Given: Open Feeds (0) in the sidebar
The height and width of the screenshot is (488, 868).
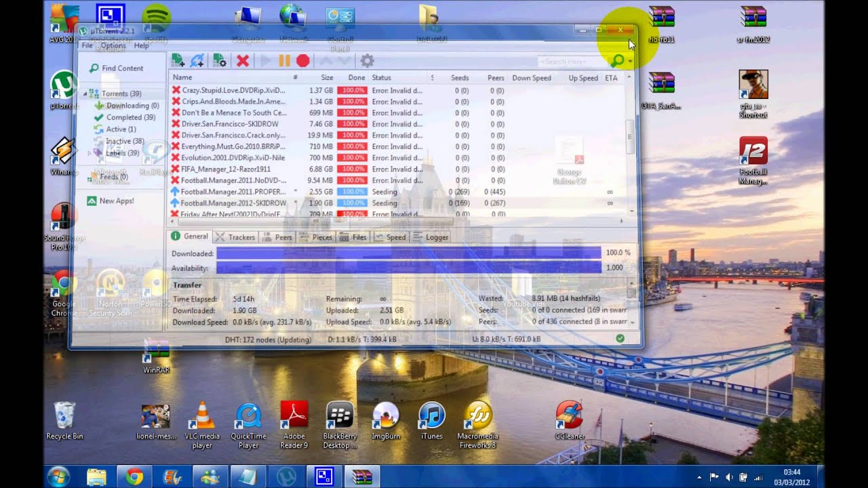Looking at the screenshot, I should (107, 177).
